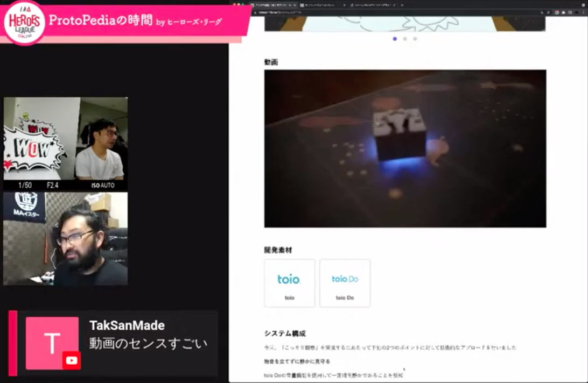Open the browser three-dot menu

(x=583, y=12)
